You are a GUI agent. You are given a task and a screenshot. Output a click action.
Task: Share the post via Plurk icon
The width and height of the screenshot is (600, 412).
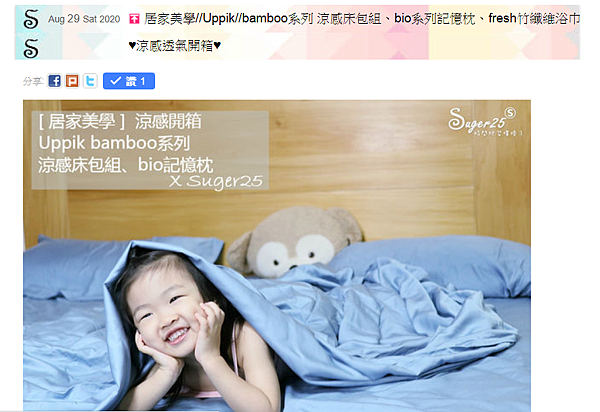coord(72,81)
